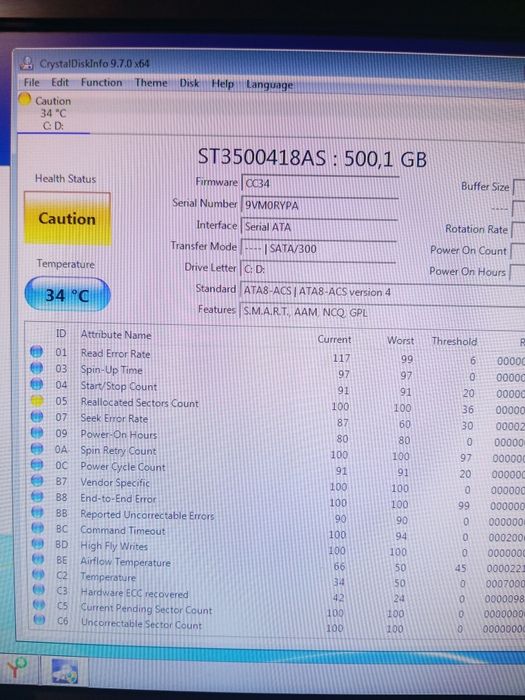The width and height of the screenshot is (525, 700).
Task: Select the Reallocated Sectors Count row text
Action: [139, 403]
